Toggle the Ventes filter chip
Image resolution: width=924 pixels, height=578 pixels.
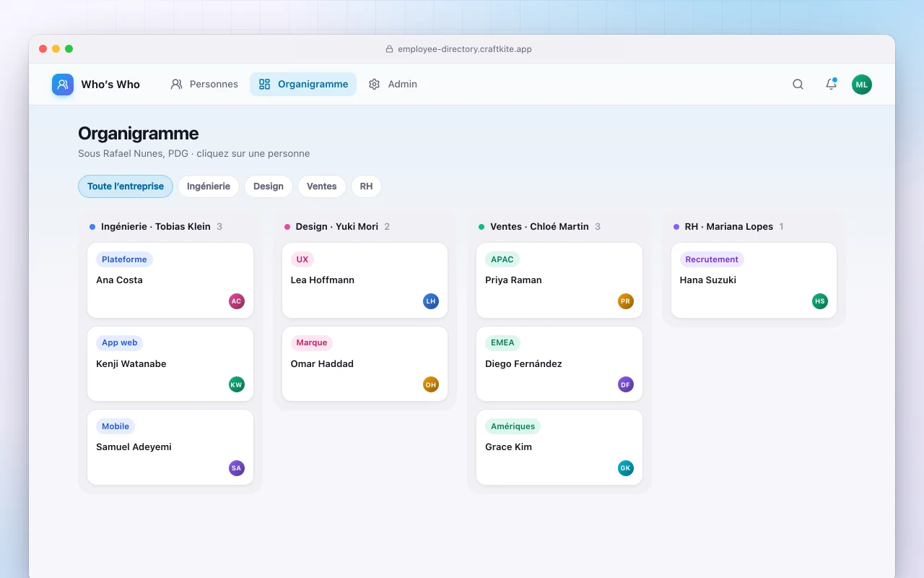pyautogui.click(x=322, y=186)
